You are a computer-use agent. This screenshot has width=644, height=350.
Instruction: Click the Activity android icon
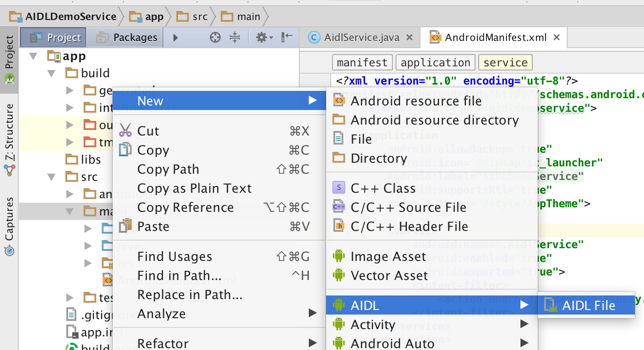tap(339, 324)
